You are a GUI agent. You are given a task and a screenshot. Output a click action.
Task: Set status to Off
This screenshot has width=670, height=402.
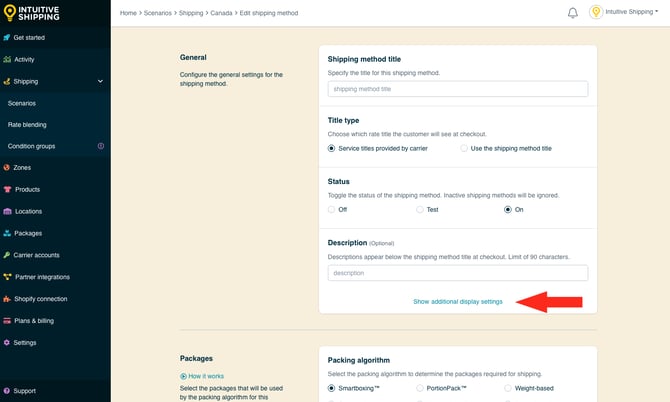[x=331, y=209]
